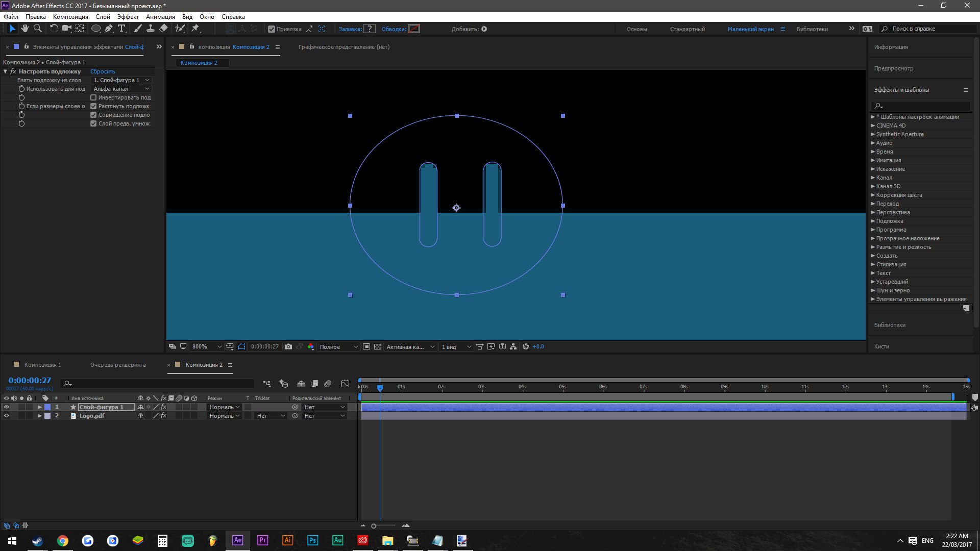The width and height of the screenshot is (980, 551).
Task: Open the Активная камера view dropdown
Action: tap(410, 346)
